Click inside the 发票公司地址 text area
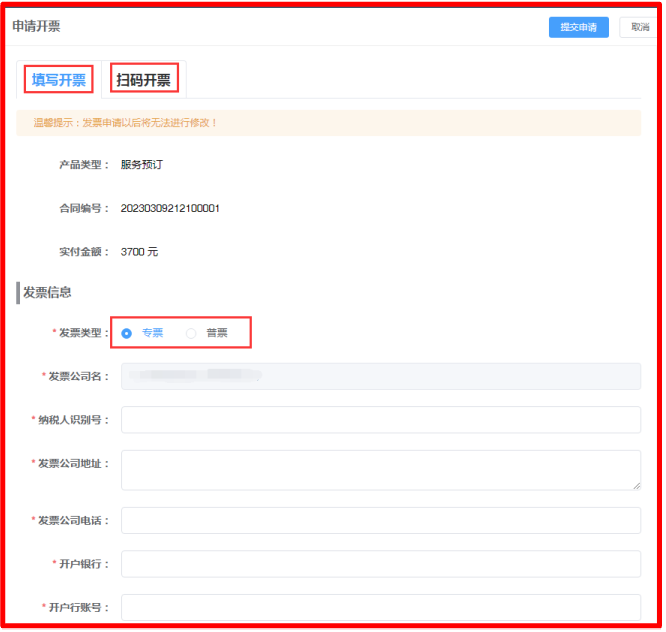Screen dimensions: 666x632 click(x=380, y=469)
